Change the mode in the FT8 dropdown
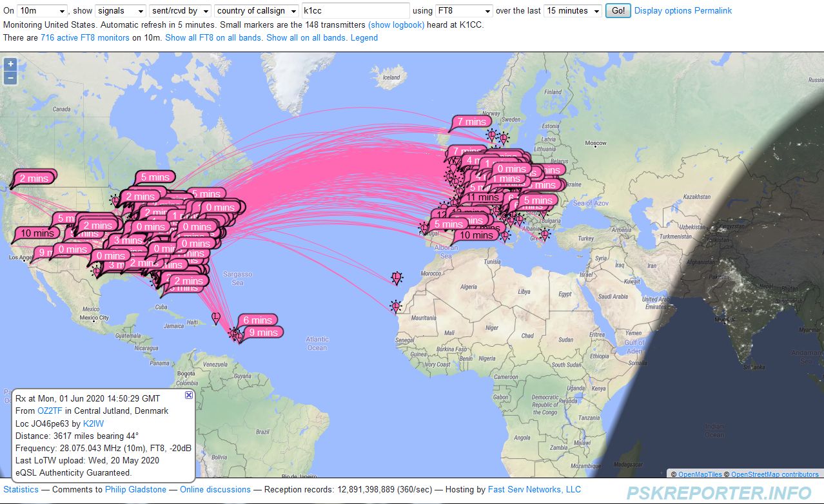Viewport: 824px width, 504px height. pyautogui.click(x=463, y=10)
